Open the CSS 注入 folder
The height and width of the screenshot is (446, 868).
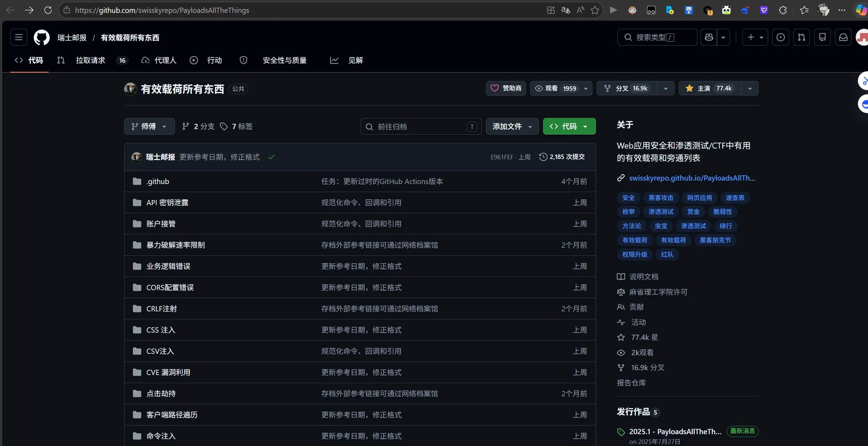pos(161,330)
